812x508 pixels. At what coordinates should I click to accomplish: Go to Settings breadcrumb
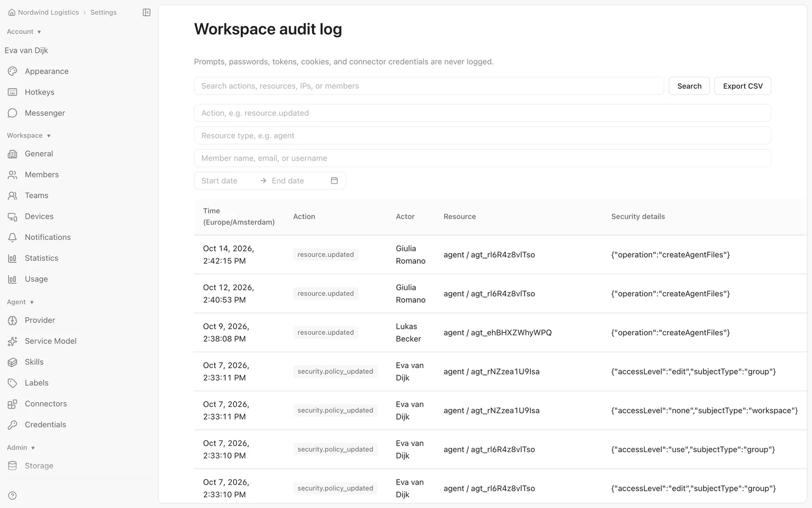click(x=104, y=12)
